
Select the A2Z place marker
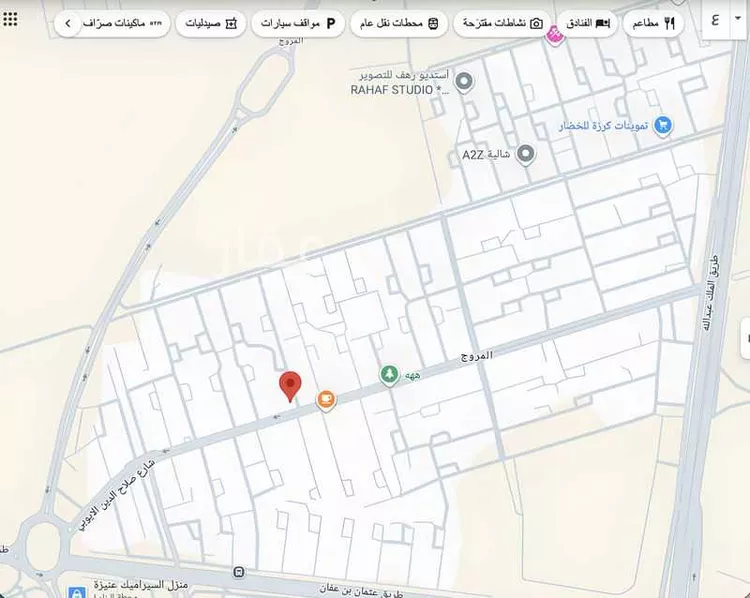pos(526,154)
